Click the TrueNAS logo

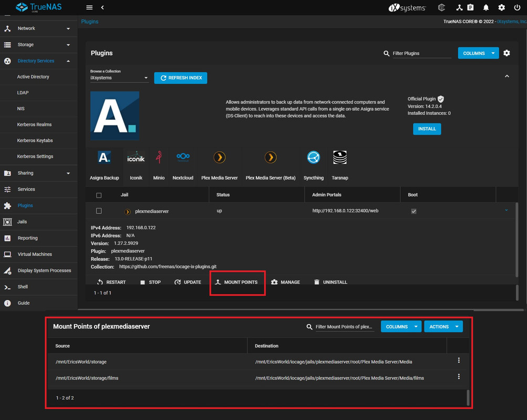(x=39, y=7)
